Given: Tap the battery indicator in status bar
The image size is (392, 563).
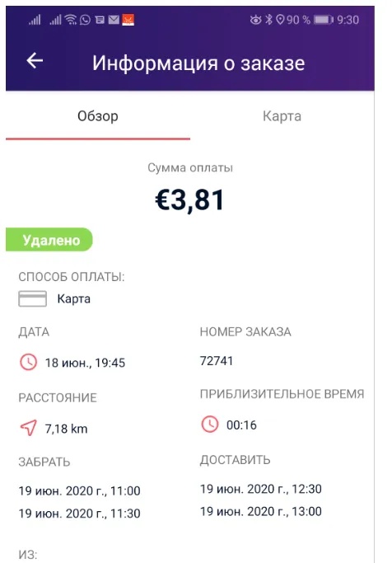Looking at the screenshot, I should tap(324, 20).
